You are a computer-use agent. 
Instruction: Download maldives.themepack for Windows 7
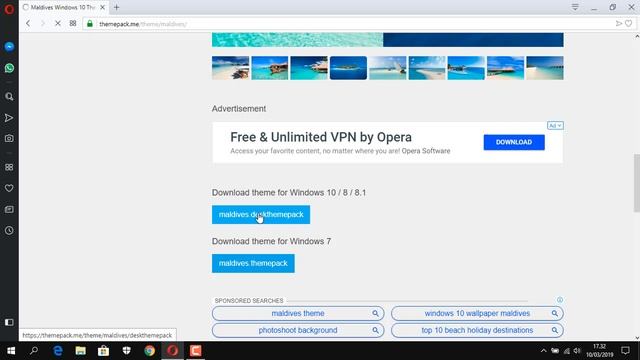tap(253, 263)
